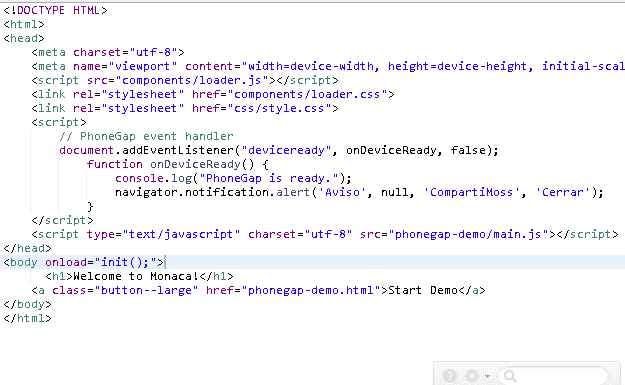Click the opening <head> tag
The image size is (625, 385).
[24, 38]
